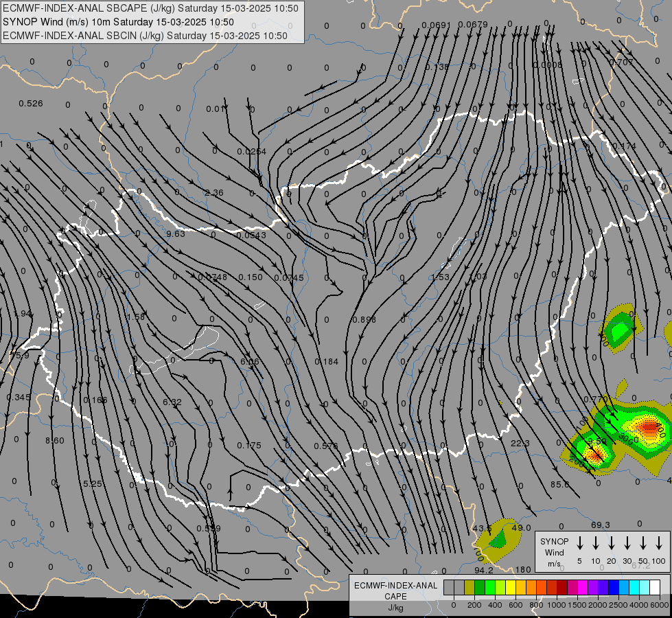This screenshot has height=618, width=672.
Task: Click the wind legend arrow above 5
Action: 580,543
